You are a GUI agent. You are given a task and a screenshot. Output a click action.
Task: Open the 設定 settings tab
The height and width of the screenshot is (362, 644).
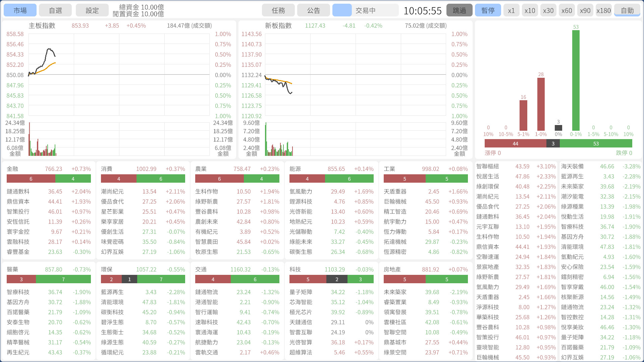pyautogui.click(x=92, y=10)
